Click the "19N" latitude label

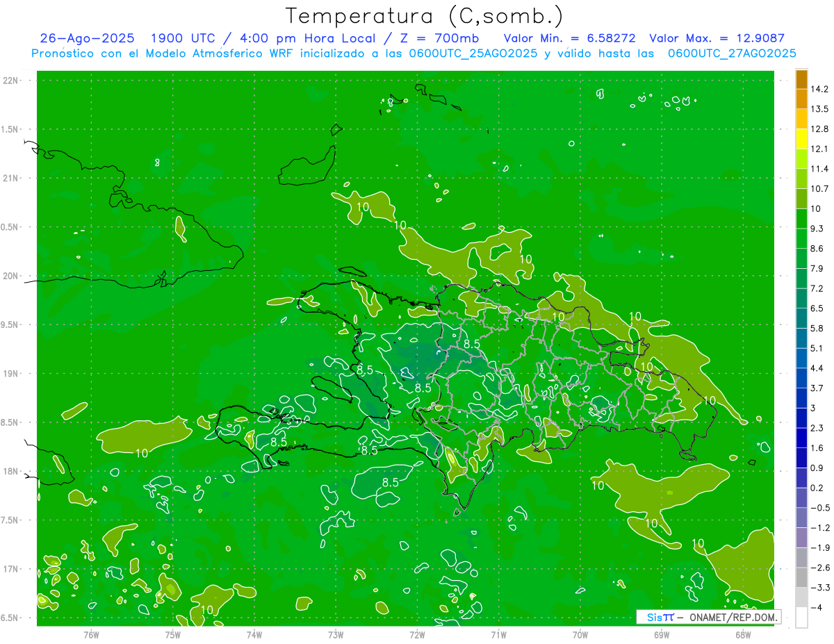(11, 374)
